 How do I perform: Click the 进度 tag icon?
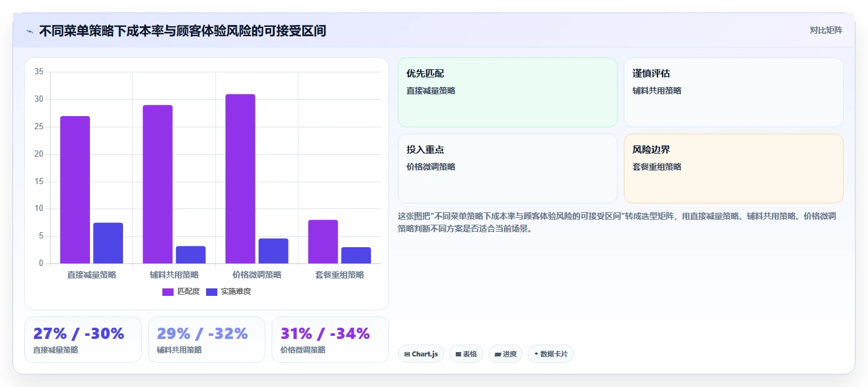click(498, 354)
